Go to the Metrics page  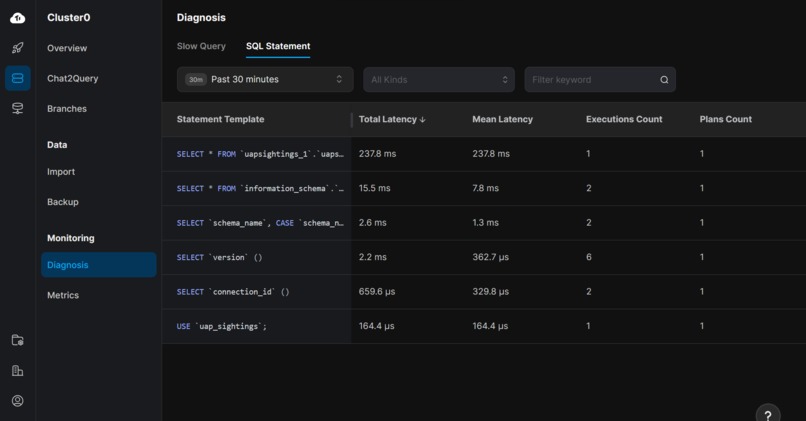pyautogui.click(x=63, y=295)
